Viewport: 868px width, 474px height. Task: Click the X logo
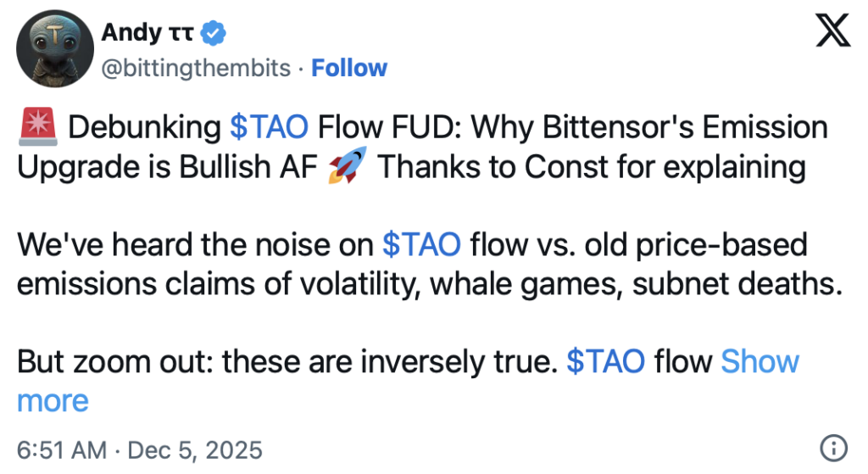click(832, 34)
